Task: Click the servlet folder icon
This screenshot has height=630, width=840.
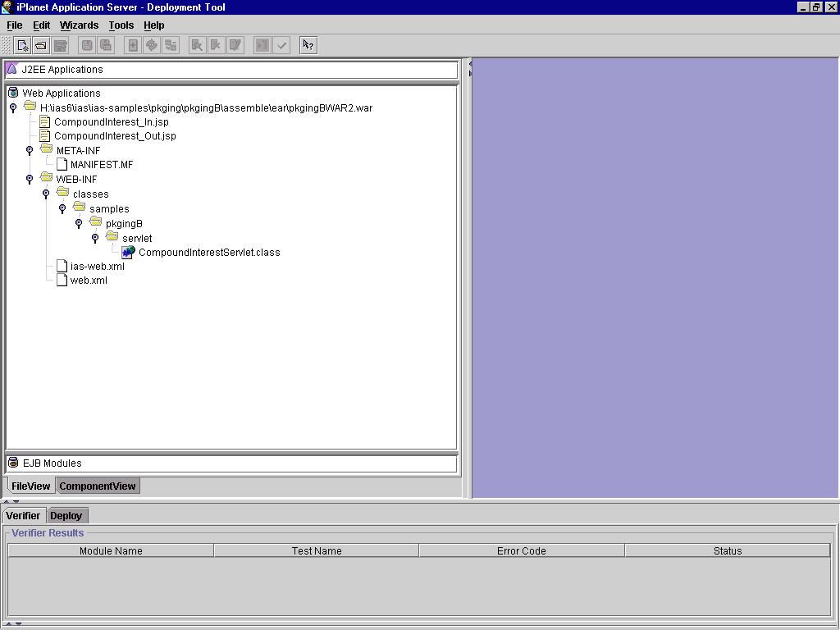Action: [x=112, y=237]
